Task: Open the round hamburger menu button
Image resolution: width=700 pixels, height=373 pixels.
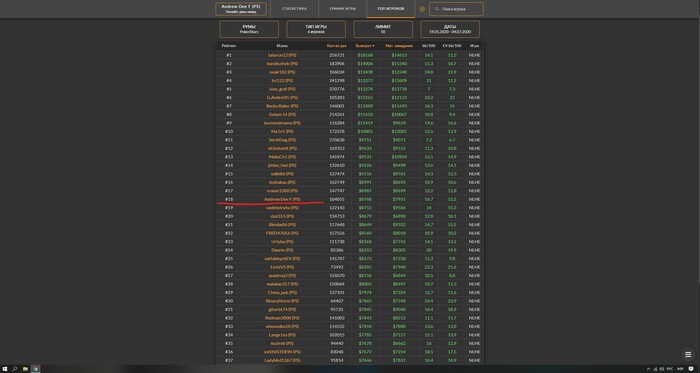Action: click(688, 354)
